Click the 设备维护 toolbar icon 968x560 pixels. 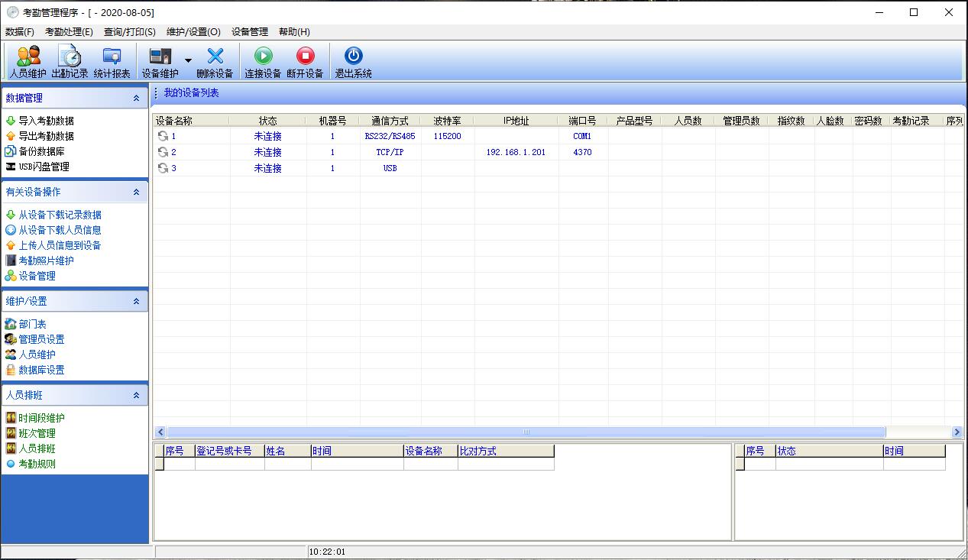pos(160,61)
